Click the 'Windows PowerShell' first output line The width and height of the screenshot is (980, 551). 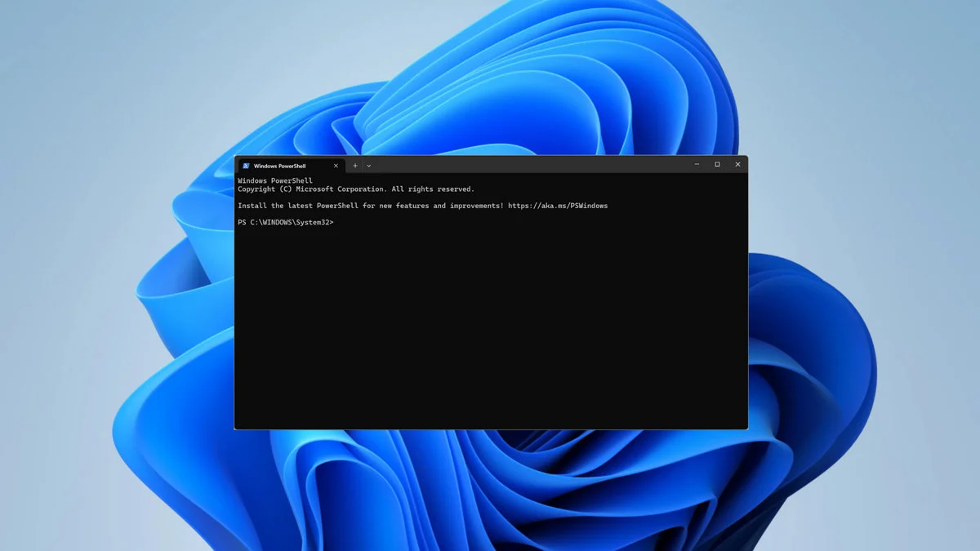pyautogui.click(x=275, y=181)
